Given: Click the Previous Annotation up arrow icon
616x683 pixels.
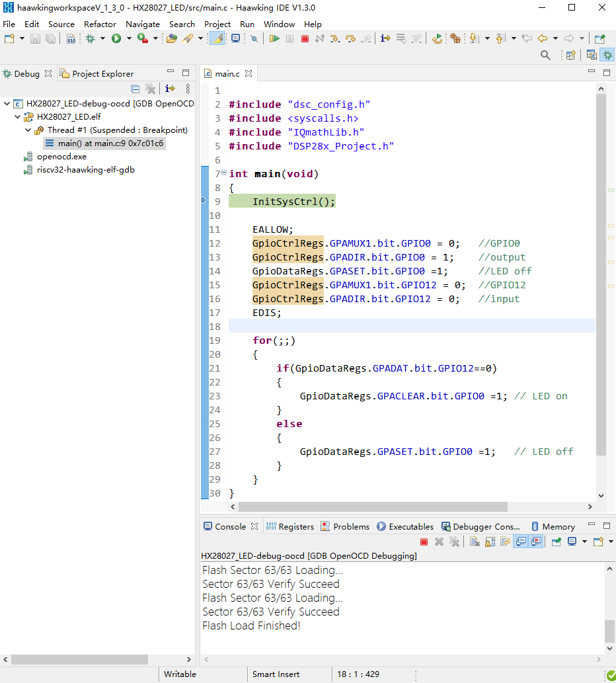Looking at the screenshot, I should pyautogui.click(x=500, y=39).
